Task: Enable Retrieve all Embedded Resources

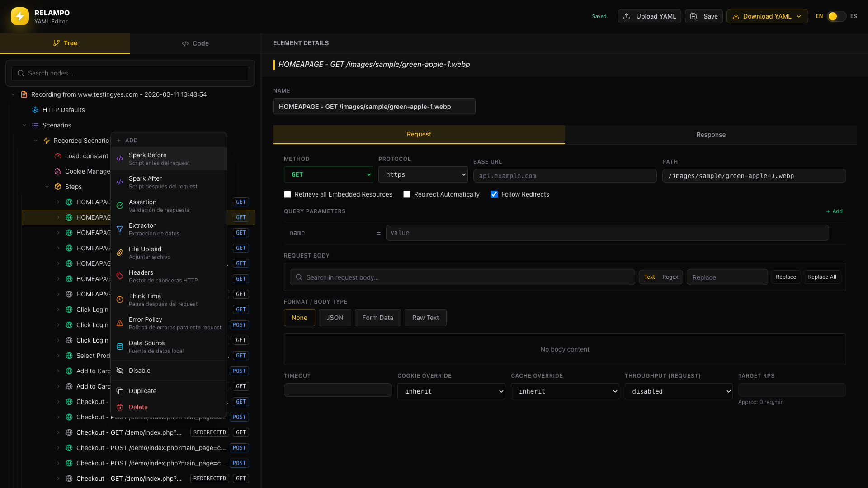Action: (x=288, y=194)
